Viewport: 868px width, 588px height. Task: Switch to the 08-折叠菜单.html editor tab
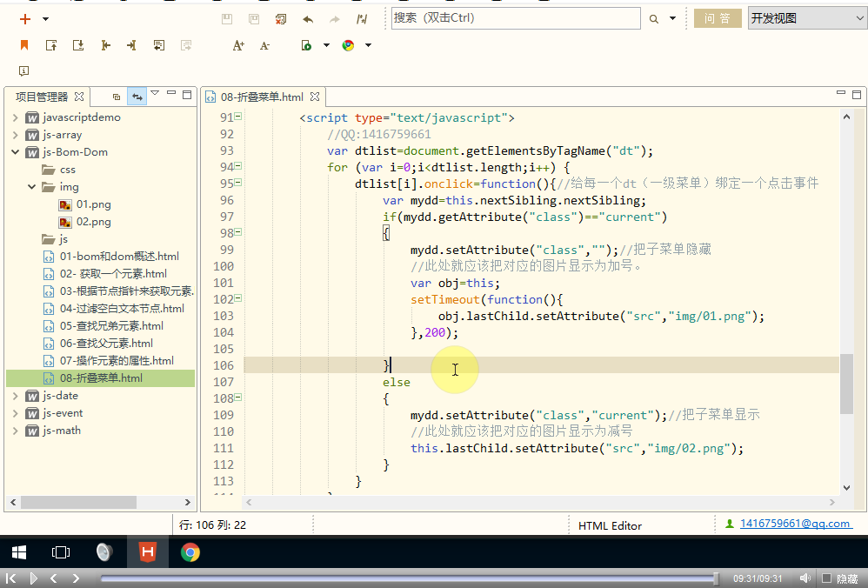261,97
